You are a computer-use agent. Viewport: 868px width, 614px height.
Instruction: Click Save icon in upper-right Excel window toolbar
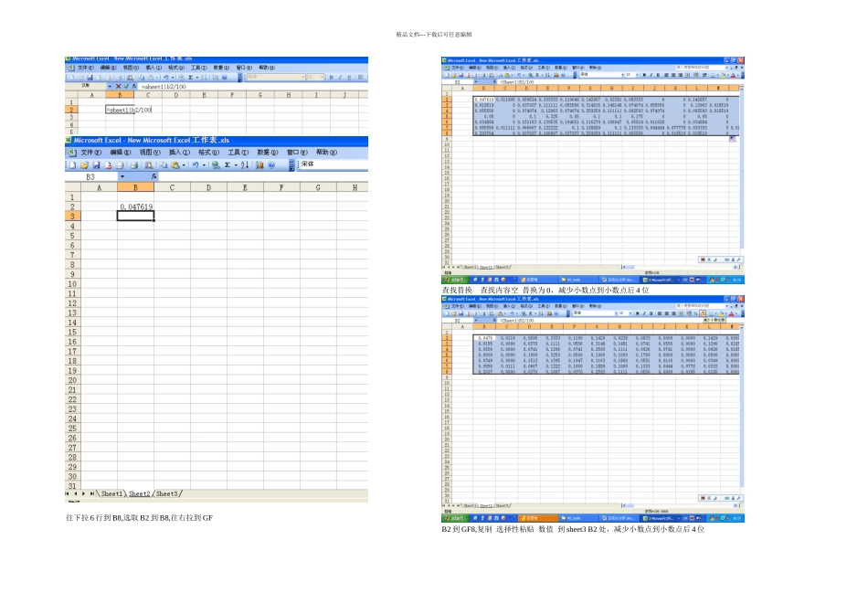pyautogui.click(x=460, y=75)
